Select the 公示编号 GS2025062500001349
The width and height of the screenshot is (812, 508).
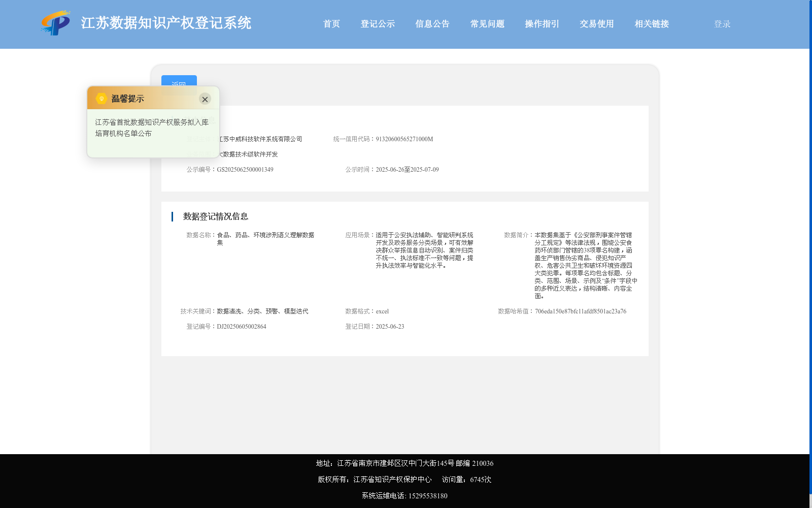[x=245, y=170]
